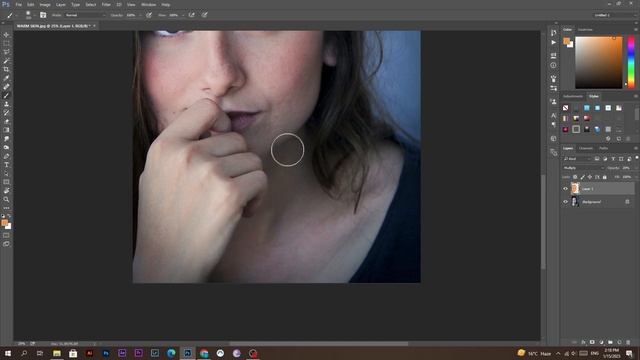Viewport: 640px width, 360px height.
Task: Select the Zoom tool
Action: 6,199
